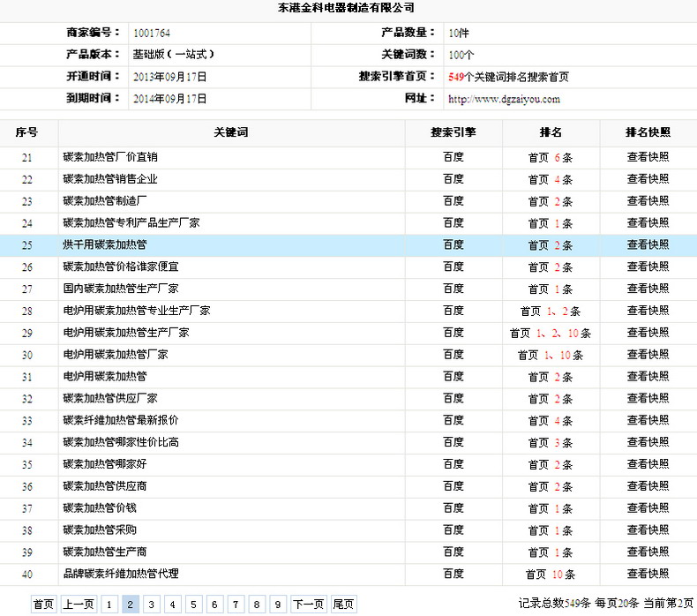
Task: View 查看快照 for row 39
Action: [648, 552]
